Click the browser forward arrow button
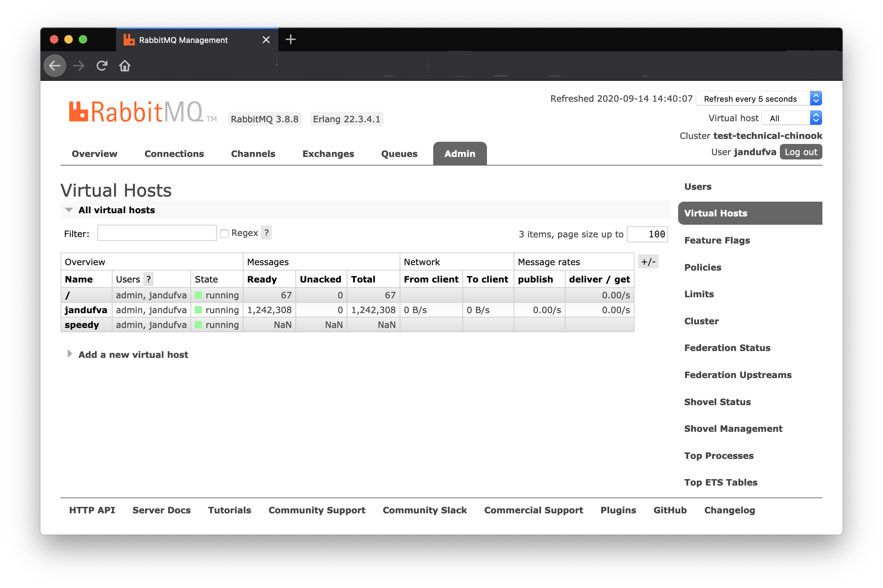Image resolution: width=883 pixels, height=588 pixels. [78, 66]
